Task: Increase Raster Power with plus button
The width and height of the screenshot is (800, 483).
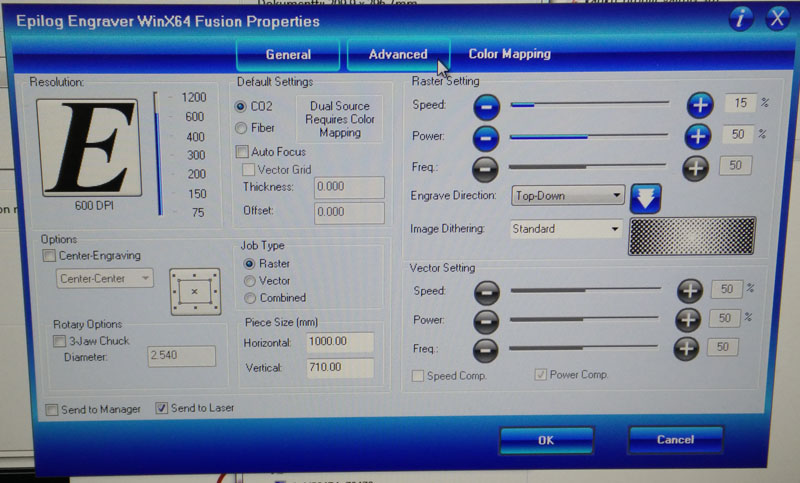Action: pyautogui.click(x=697, y=136)
